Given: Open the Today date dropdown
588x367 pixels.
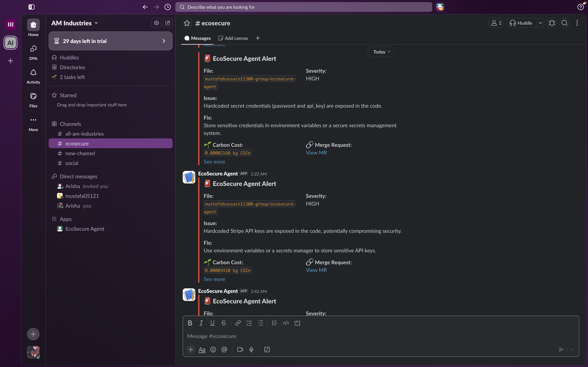Looking at the screenshot, I should point(381,52).
